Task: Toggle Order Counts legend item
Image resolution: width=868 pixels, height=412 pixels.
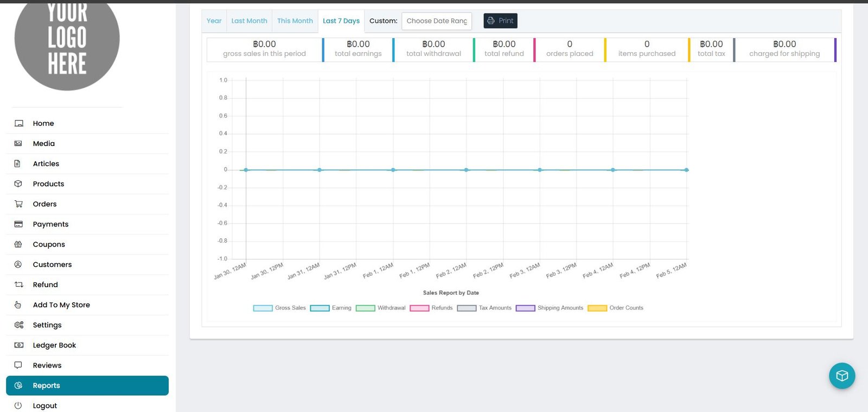Action: pos(615,308)
